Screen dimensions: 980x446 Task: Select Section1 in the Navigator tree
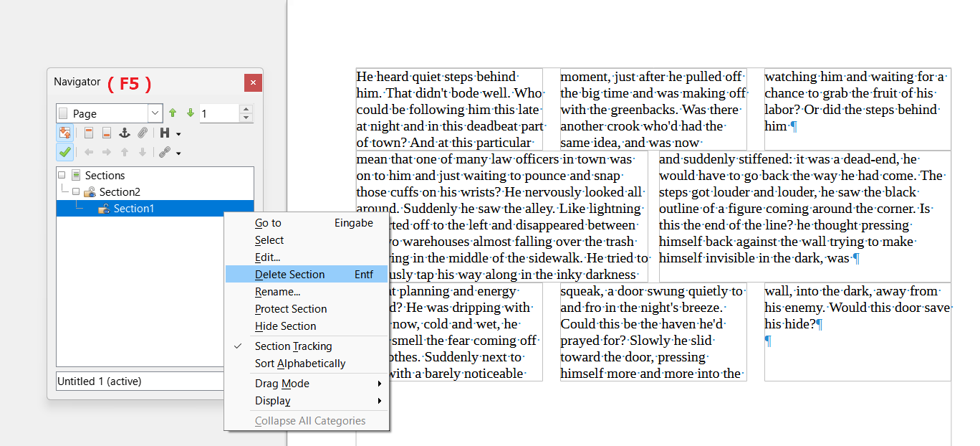pos(135,208)
